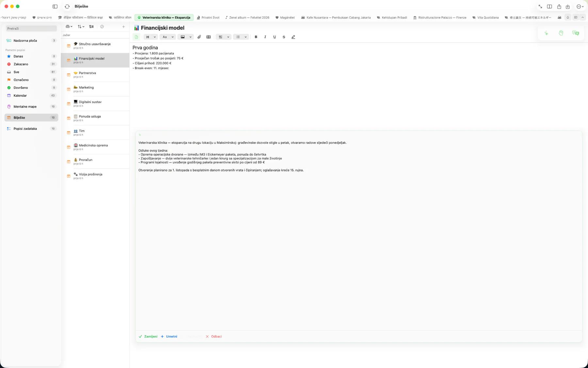Click the share icon in title bar
This screenshot has width=588, height=368.
tap(559, 7)
